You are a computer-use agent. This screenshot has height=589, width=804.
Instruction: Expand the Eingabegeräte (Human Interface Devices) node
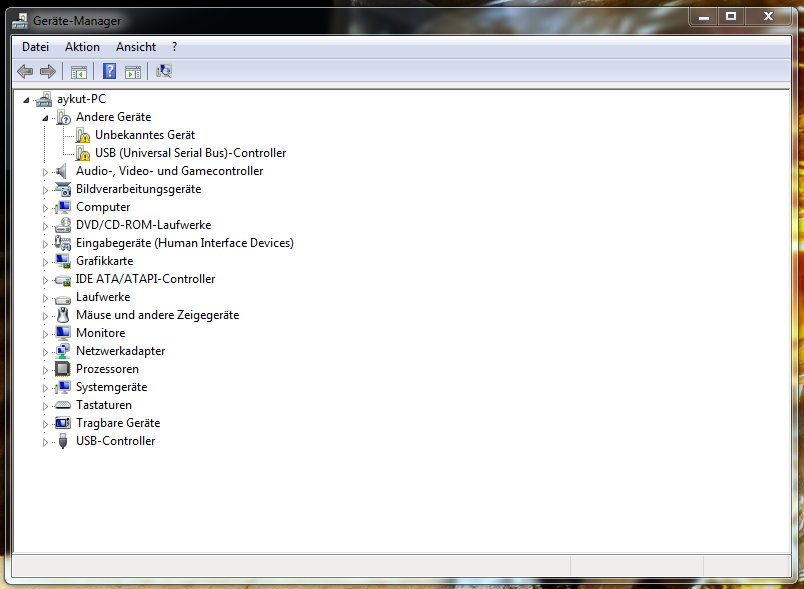click(x=45, y=244)
